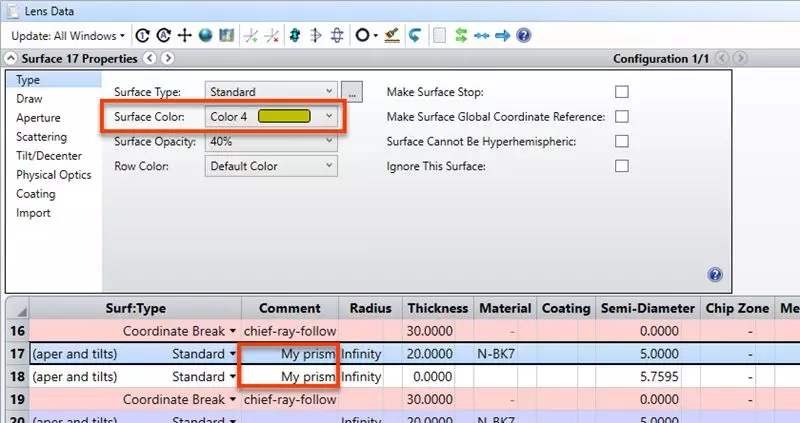Click the blank page icon in the toolbar
Image resolution: width=800 pixels, height=423 pixels.
[439, 35]
